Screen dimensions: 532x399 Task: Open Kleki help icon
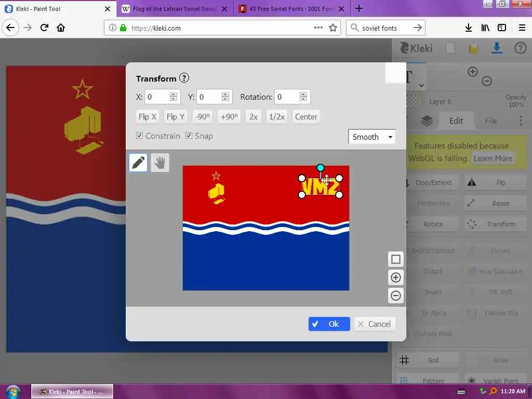click(x=520, y=48)
